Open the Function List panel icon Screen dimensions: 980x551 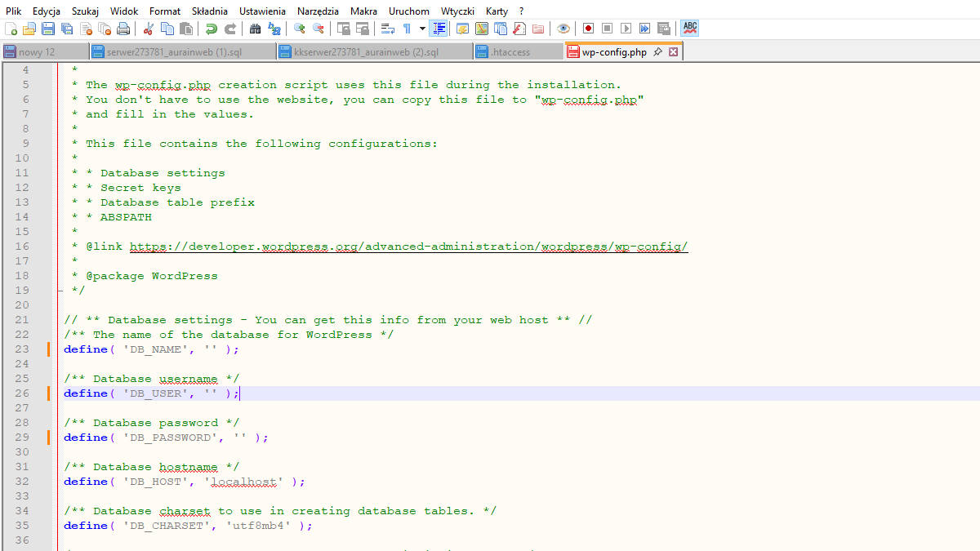(x=519, y=29)
